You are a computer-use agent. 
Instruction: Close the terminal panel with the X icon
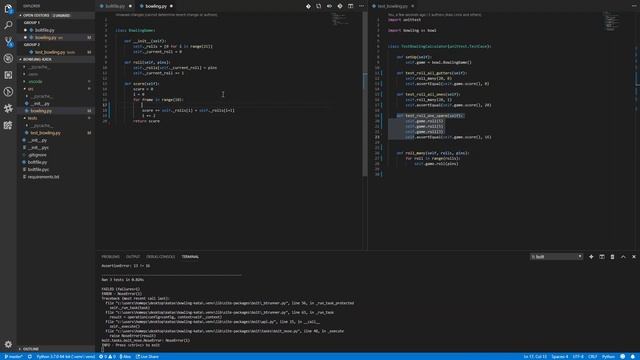pos(634,257)
